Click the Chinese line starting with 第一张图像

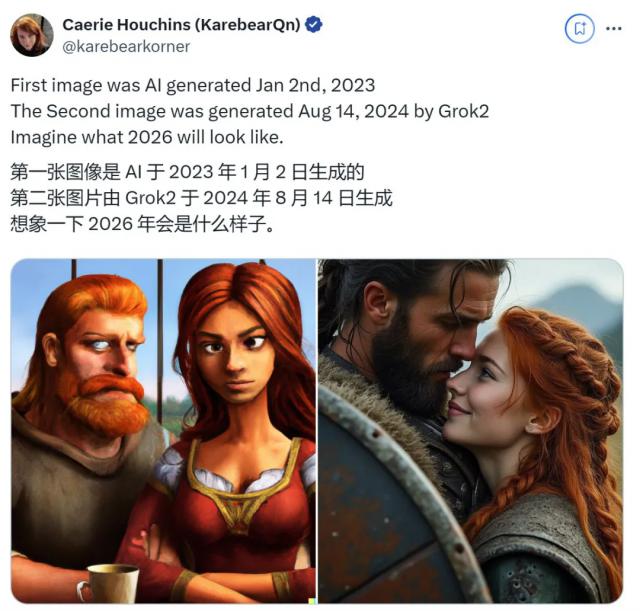point(187,172)
